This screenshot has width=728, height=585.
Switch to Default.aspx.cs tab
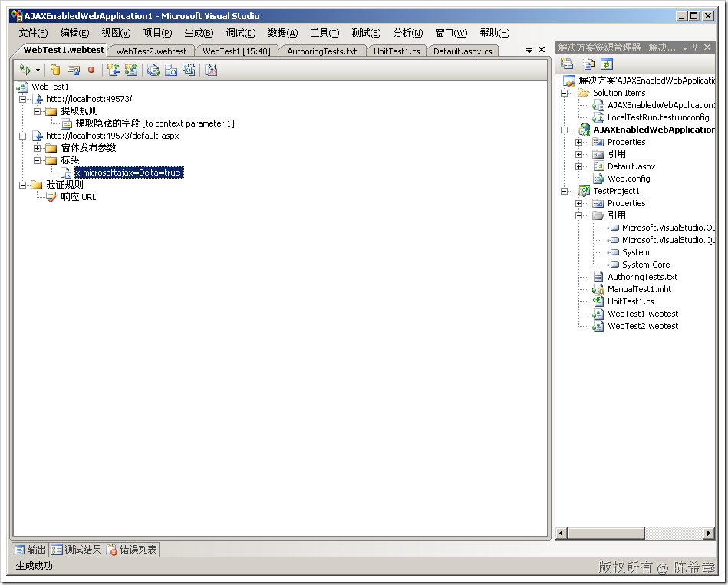[x=463, y=51]
